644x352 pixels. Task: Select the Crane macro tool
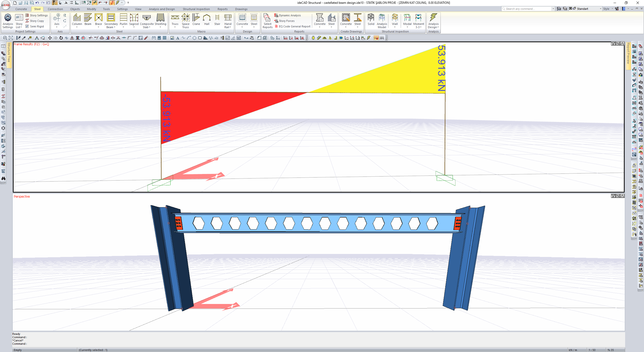coord(196,20)
